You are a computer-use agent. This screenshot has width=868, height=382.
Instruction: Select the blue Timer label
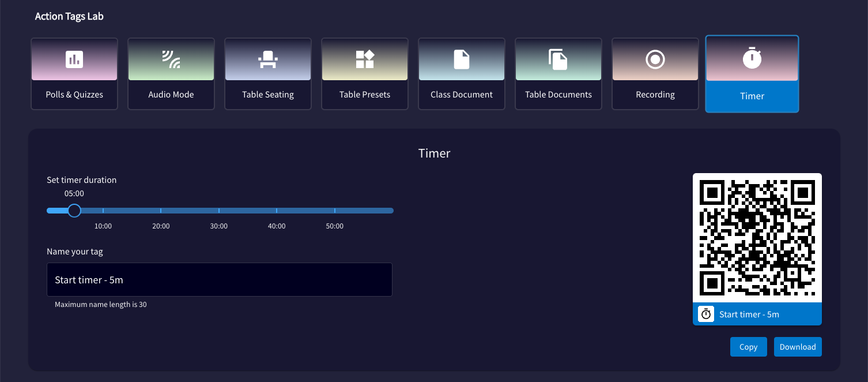point(752,96)
